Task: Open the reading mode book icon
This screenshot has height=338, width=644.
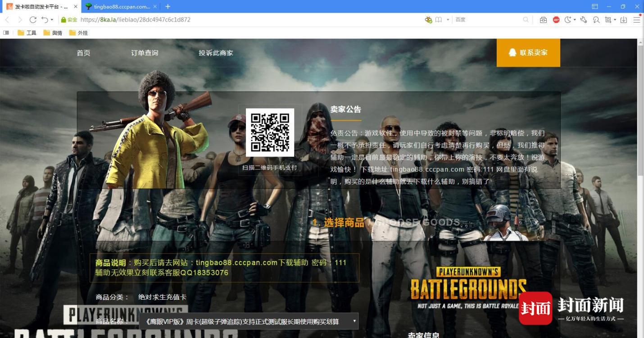Action: (x=438, y=20)
